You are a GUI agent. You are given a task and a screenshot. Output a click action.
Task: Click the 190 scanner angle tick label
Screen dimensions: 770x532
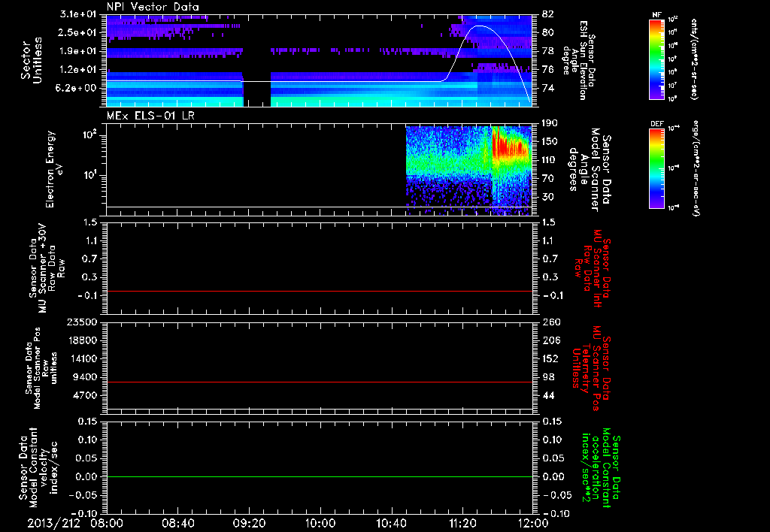[x=550, y=123]
